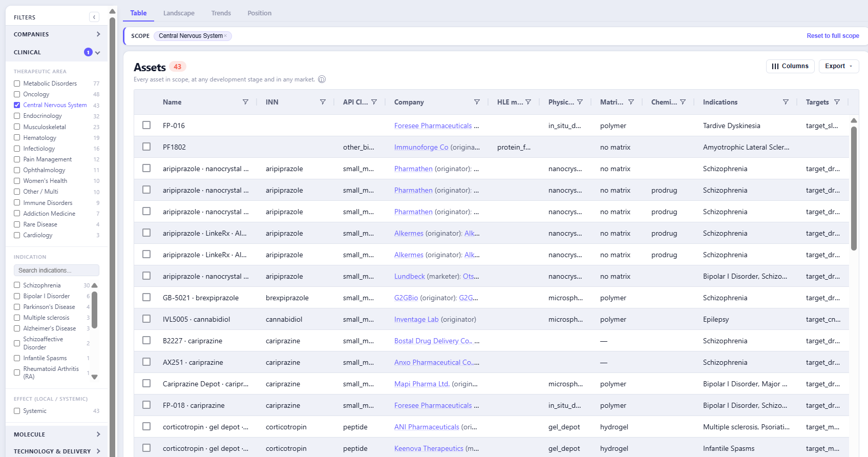Switch to the Landscape tab
This screenshot has height=457, width=868.
tap(179, 13)
